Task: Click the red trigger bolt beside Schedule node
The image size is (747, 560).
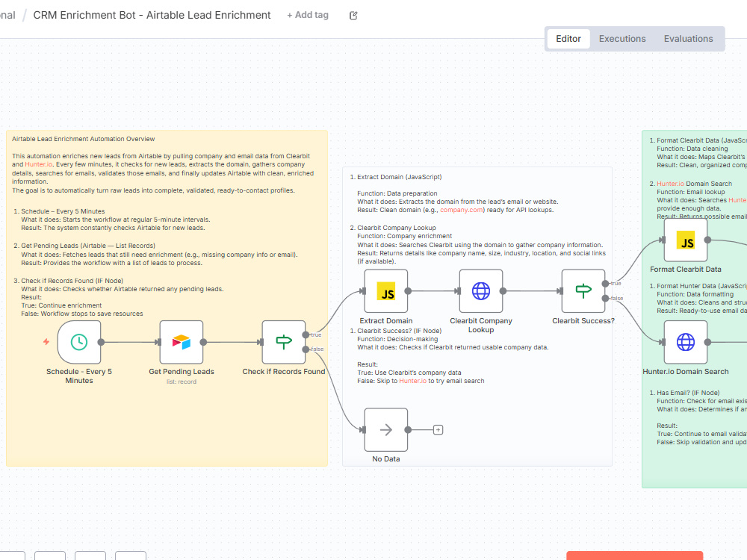Action: (46, 342)
